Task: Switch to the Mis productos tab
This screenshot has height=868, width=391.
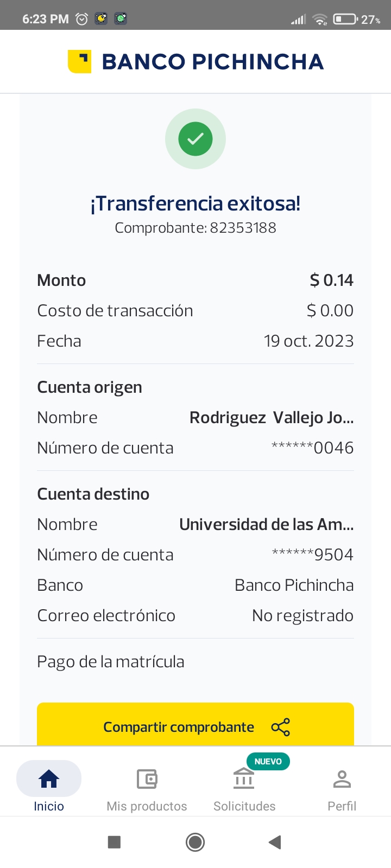Action: [147, 806]
